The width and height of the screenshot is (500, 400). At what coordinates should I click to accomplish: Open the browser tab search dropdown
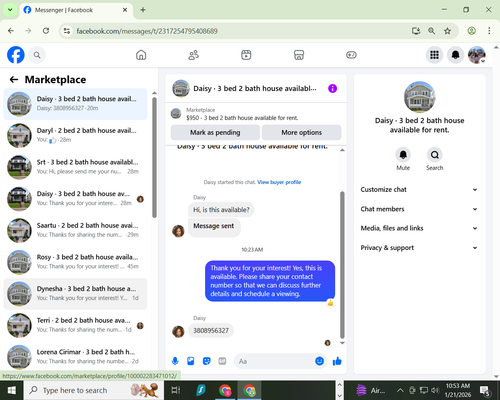pyautogui.click(x=10, y=10)
